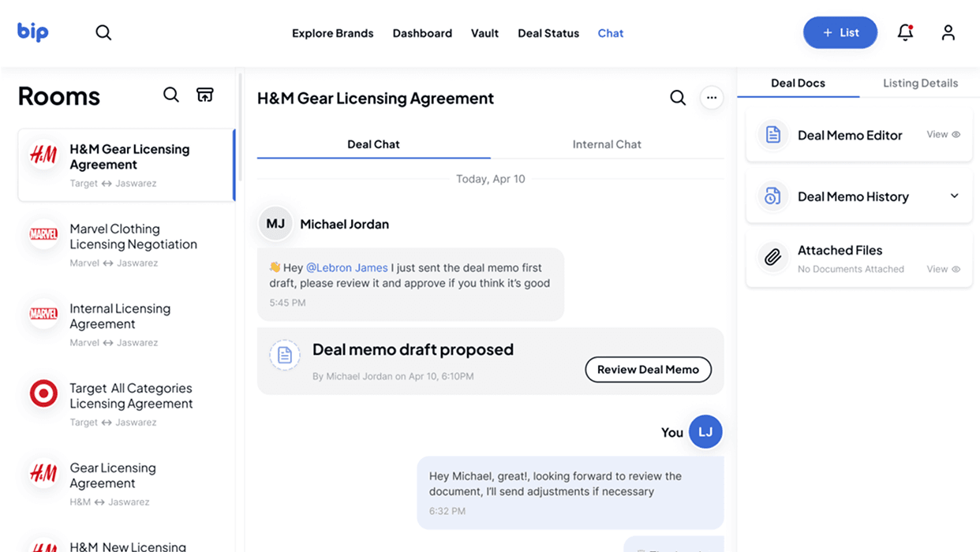
Task: Click the search icon in the chat header
Action: [x=677, y=98]
